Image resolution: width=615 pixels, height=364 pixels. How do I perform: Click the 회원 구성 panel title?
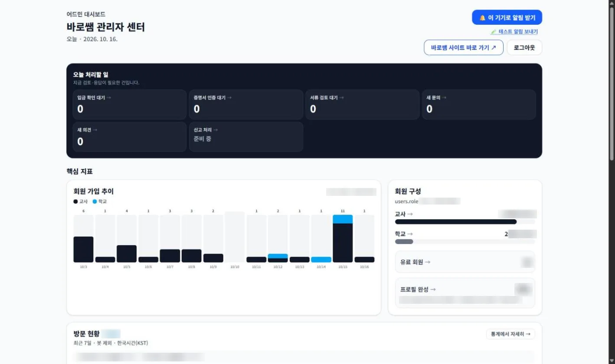pyautogui.click(x=408, y=191)
